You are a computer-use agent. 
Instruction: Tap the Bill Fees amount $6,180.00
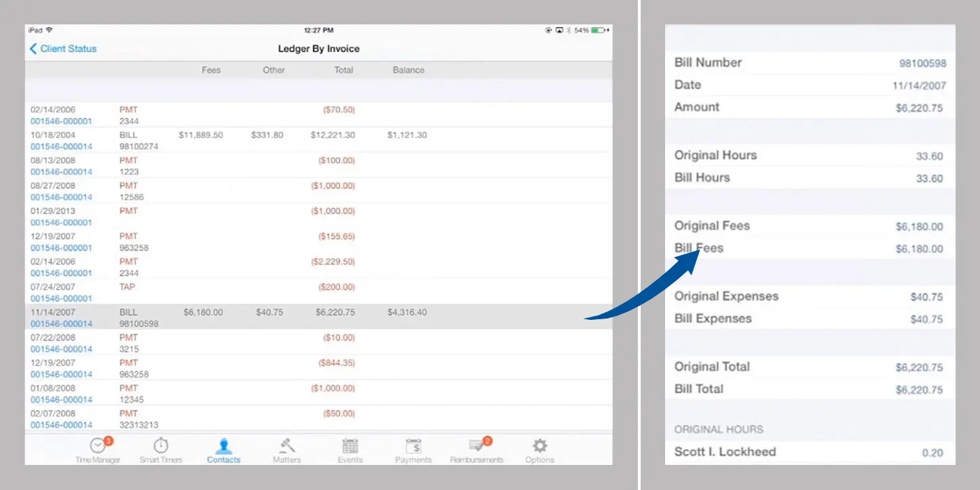click(920, 249)
